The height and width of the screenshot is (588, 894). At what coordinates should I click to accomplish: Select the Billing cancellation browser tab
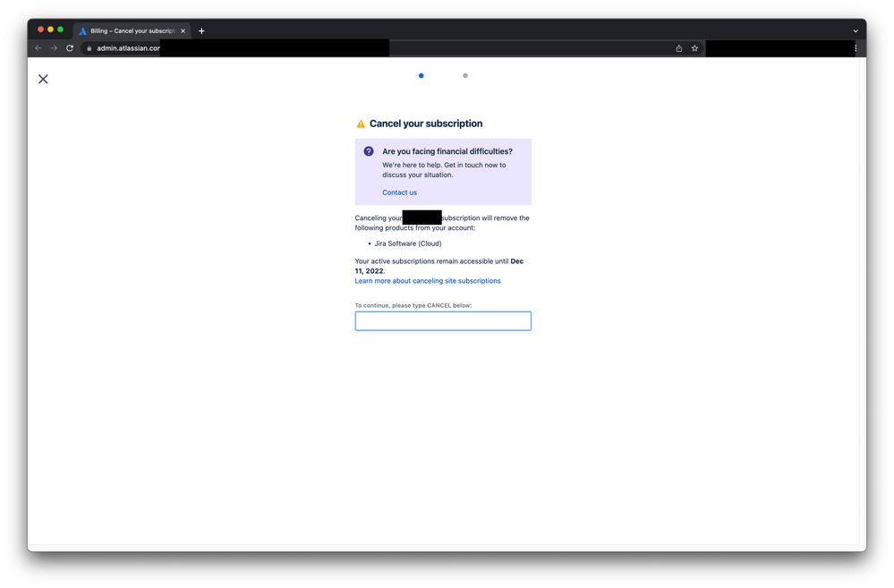(131, 30)
